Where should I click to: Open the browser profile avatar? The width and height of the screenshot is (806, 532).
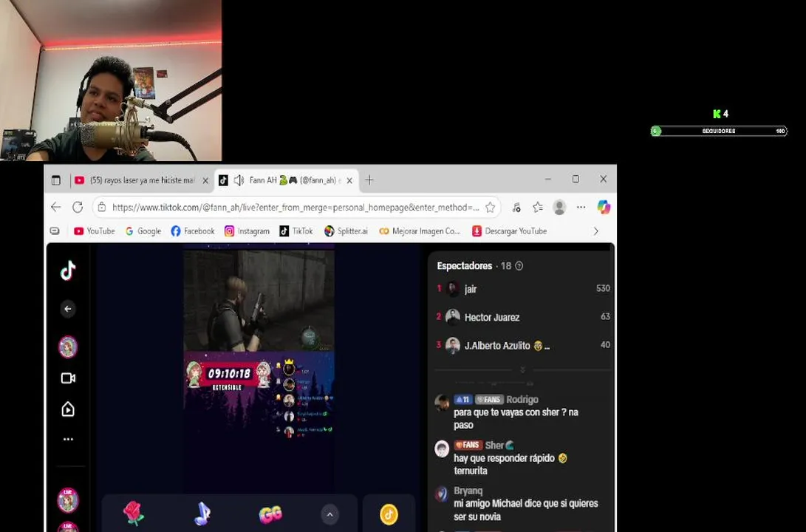click(x=559, y=207)
